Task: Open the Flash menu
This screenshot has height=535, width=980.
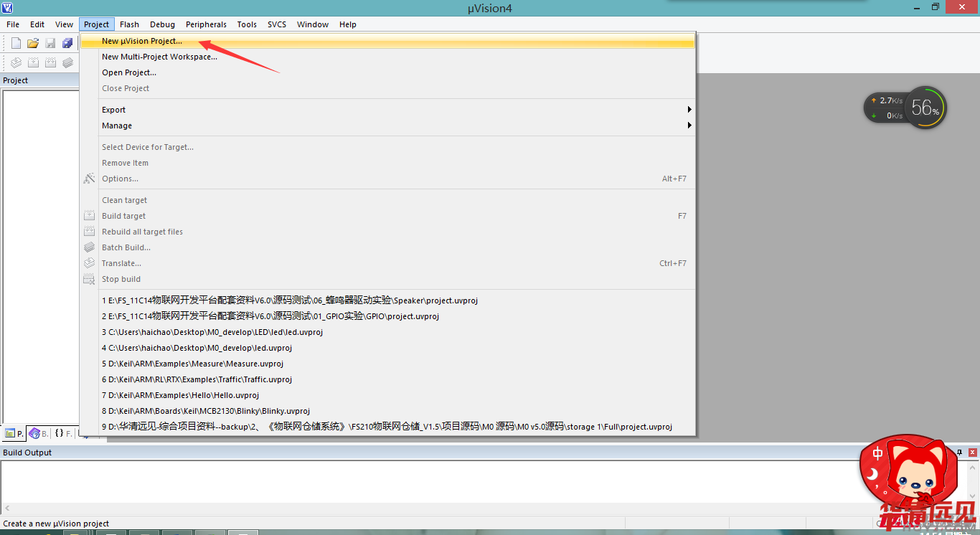Action: tap(129, 24)
